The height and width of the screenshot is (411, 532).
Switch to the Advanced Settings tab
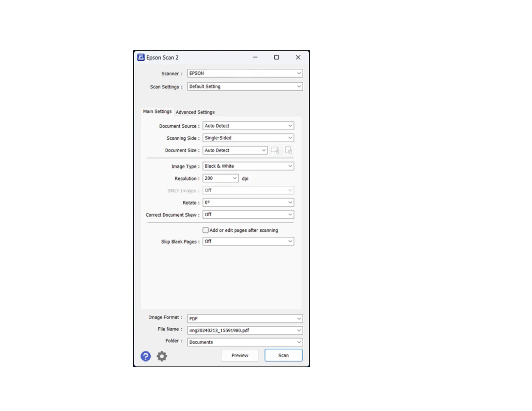[x=195, y=112]
